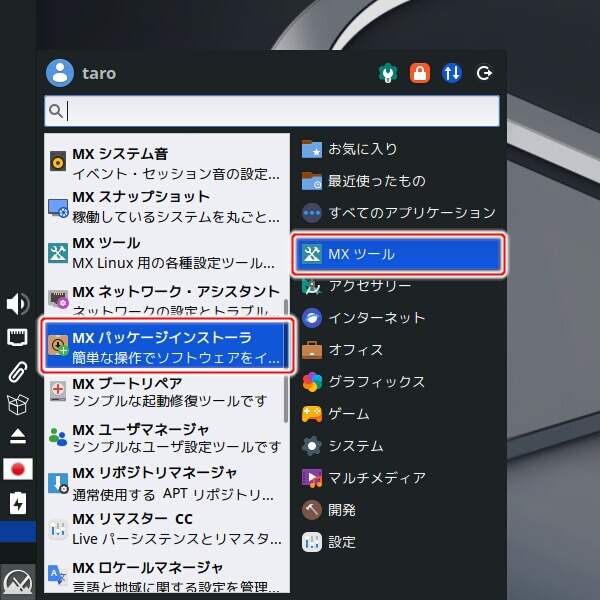The width and height of the screenshot is (600, 600).
Task: Click the Japanese flag keyboard layout icon
Action: pos(17,469)
